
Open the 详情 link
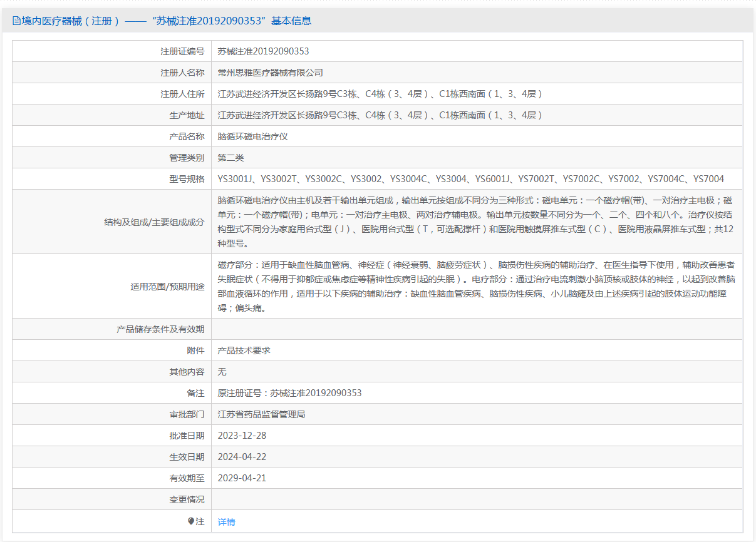[226, 521]
